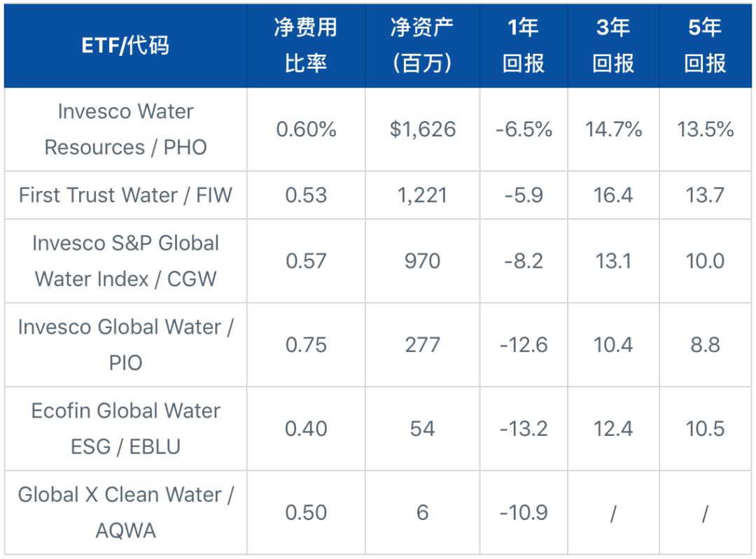756x559 pixels.
Task: Select the 1,221 net assets cell
Action: point(422,195)
